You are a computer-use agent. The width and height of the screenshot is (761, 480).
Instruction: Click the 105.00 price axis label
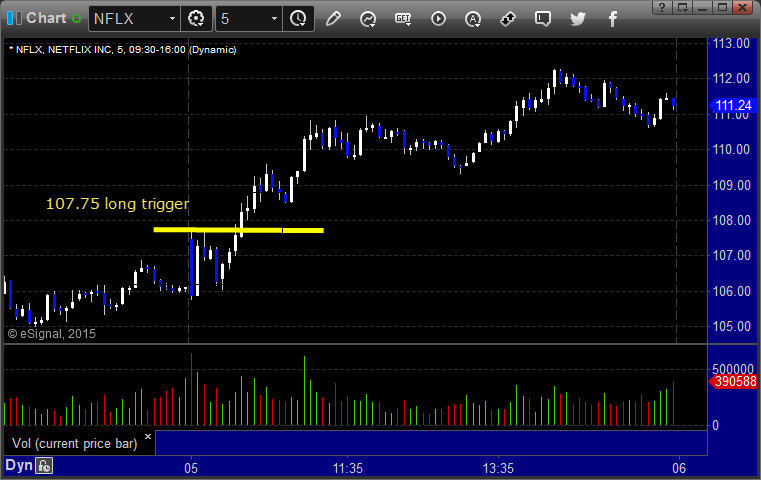tap(731, 326)
